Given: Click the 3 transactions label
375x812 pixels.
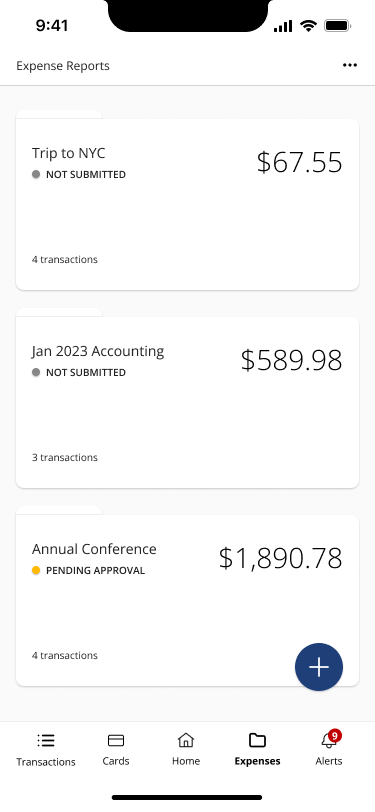Looking at the screenshot, I should 65,457.
